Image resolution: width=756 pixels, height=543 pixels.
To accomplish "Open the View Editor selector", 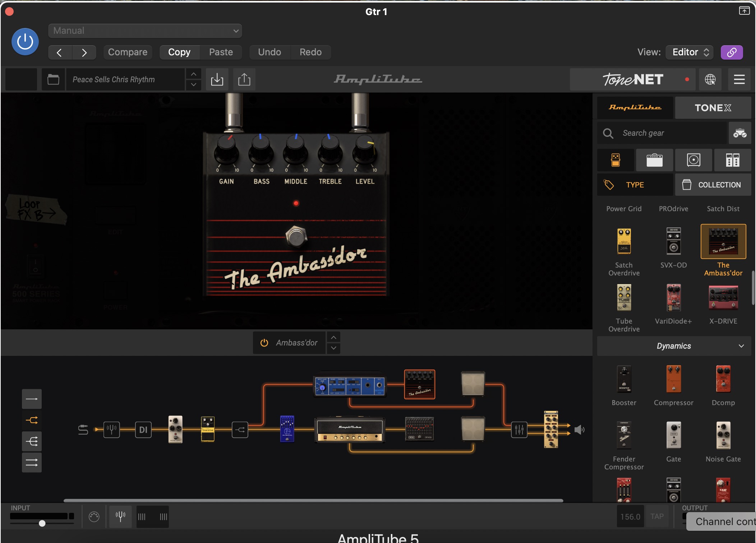I will [690, 52].
